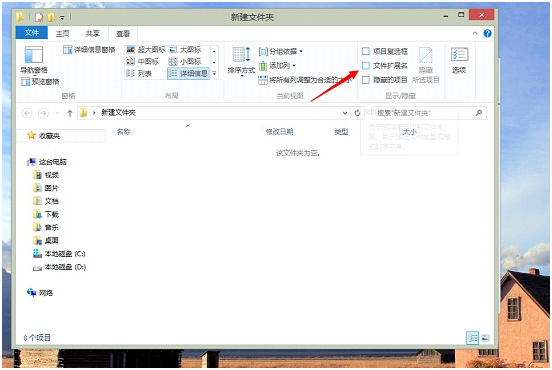Toggle the 预览窗格 preview pane
This screenshot has width=552, height=370.
[x=40, y=82]
